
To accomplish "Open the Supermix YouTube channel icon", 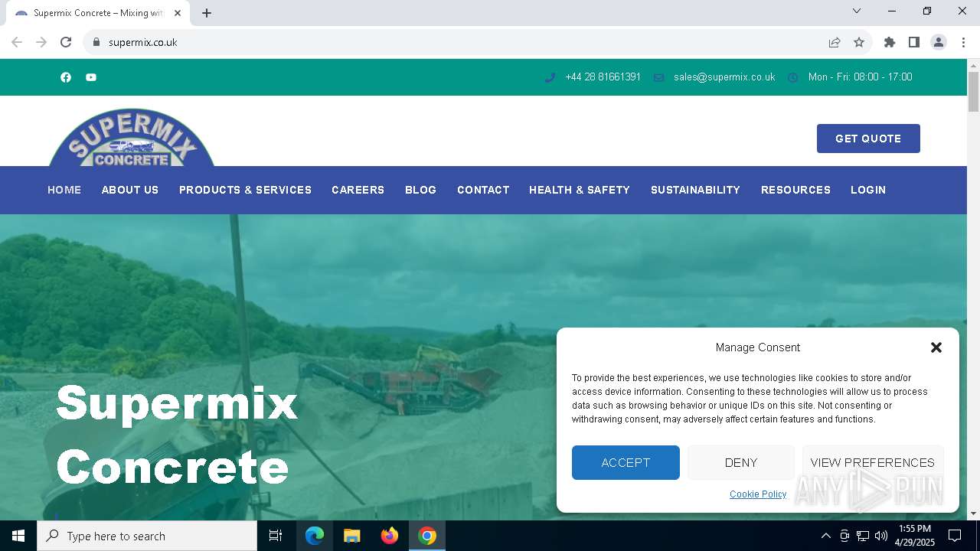I will 91,77.
